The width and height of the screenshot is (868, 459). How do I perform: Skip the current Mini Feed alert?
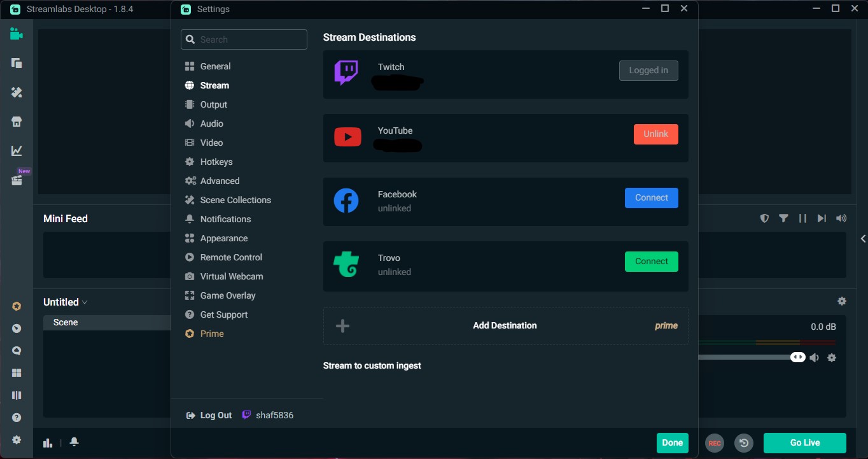pyautogui.click(x=822, y=218)
